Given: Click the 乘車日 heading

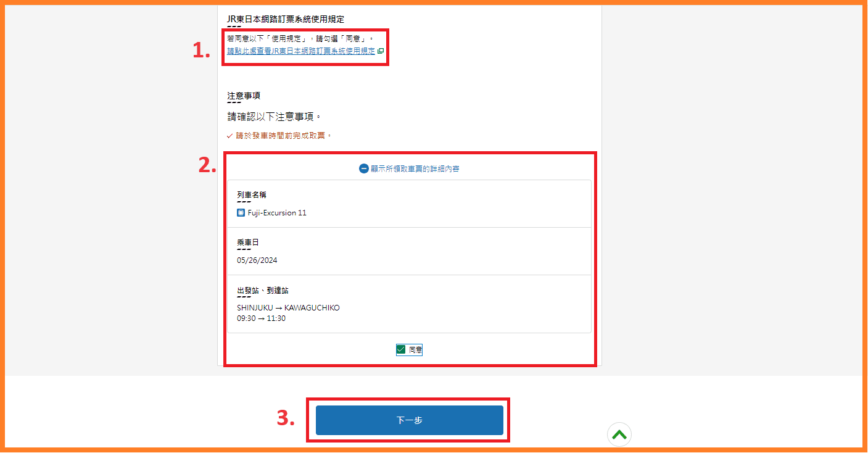Looking at the screenshot, I should (248, 243).
